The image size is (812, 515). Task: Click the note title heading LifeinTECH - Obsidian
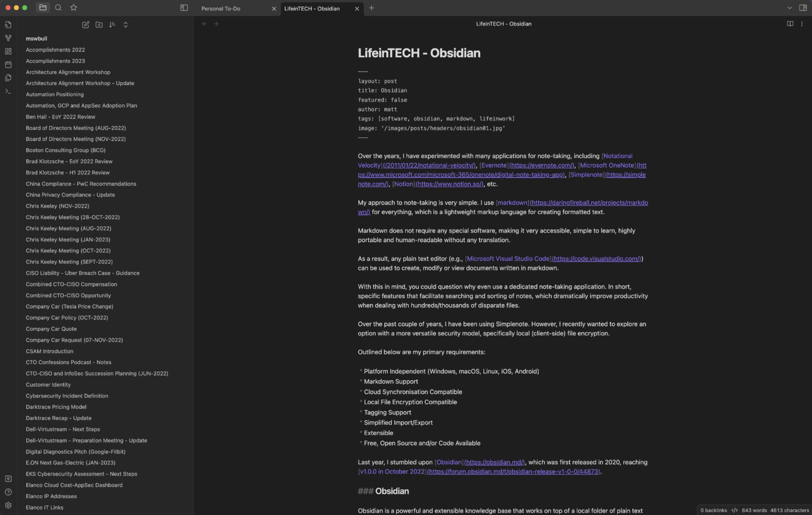(419, 53)
